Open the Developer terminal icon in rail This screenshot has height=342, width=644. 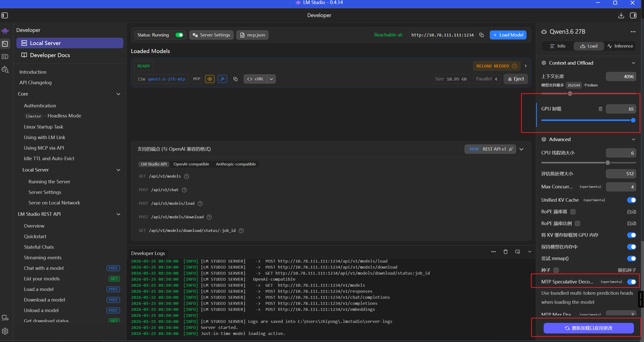(x=5, y=44)
